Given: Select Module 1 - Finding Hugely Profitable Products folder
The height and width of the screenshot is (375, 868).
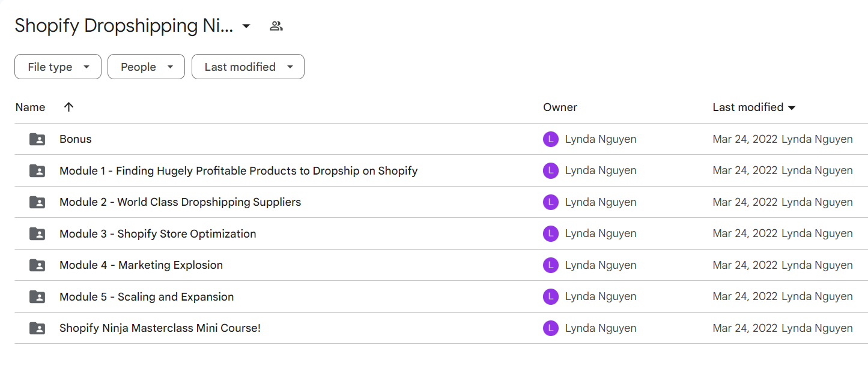Looking at the screenshot, I should tap(238, 171).
